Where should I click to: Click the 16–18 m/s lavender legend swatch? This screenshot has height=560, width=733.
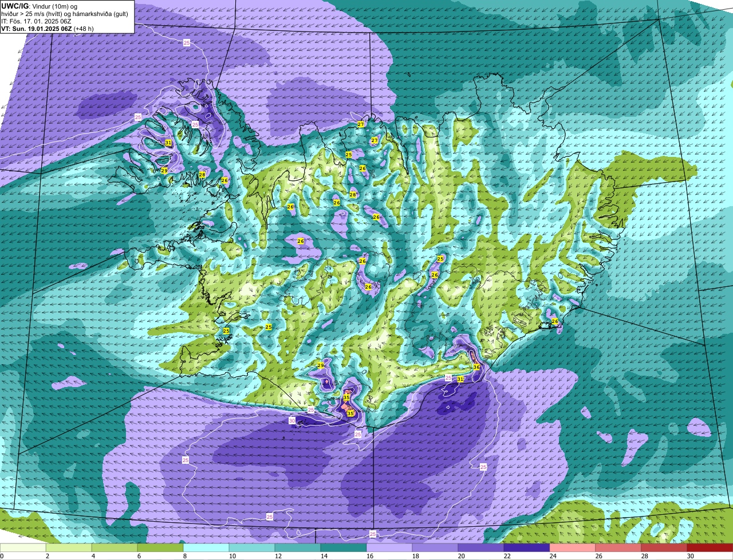click(x=389, y=548)
